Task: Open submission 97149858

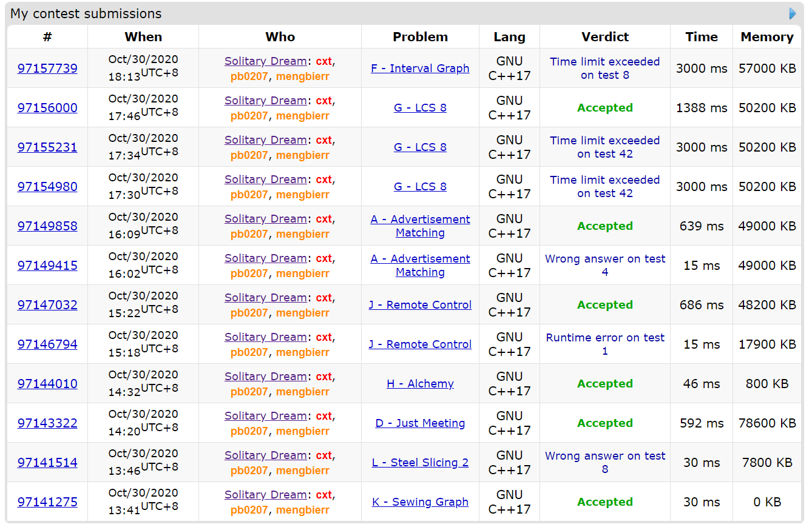Action: pyautogui.click(x=47, y=226)
